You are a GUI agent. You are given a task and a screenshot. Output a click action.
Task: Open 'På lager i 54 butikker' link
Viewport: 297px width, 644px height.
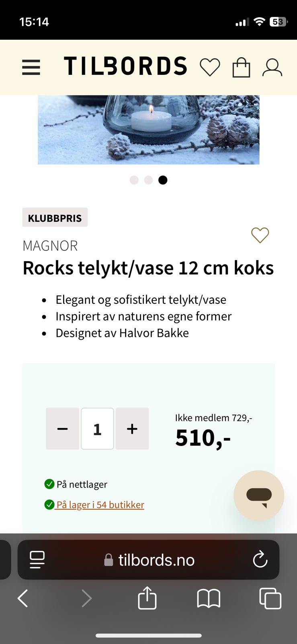[100, 505]
